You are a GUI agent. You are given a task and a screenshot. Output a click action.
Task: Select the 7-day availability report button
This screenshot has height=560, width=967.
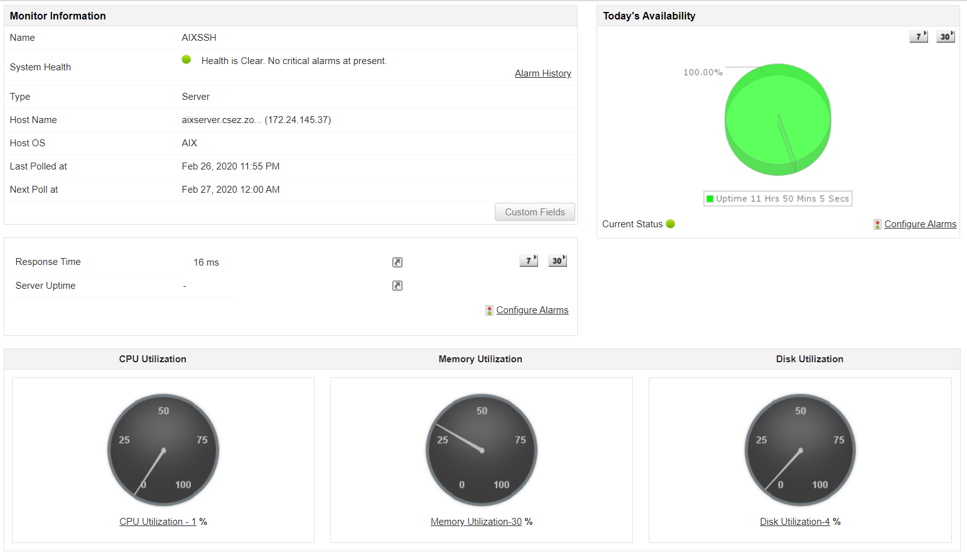point(917,36)
